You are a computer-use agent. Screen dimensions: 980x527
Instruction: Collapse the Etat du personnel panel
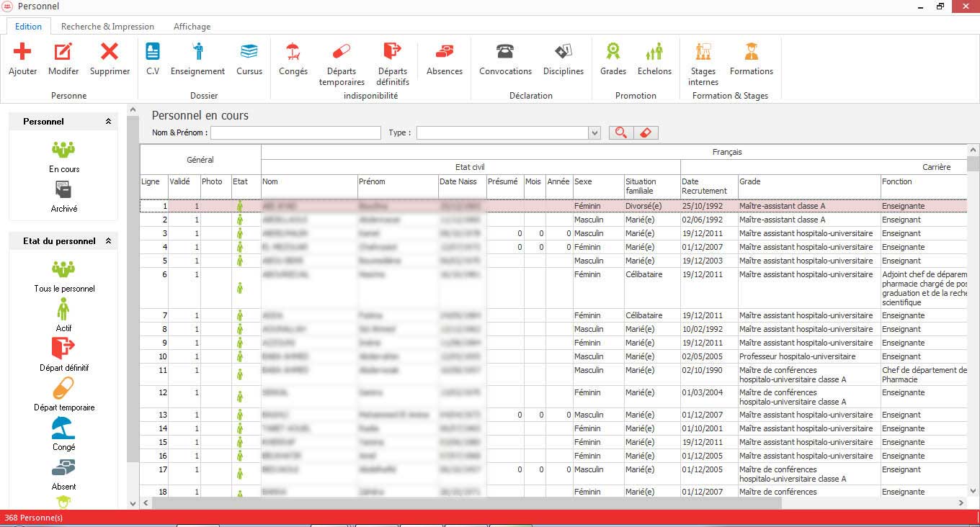[x=108, y=241]
